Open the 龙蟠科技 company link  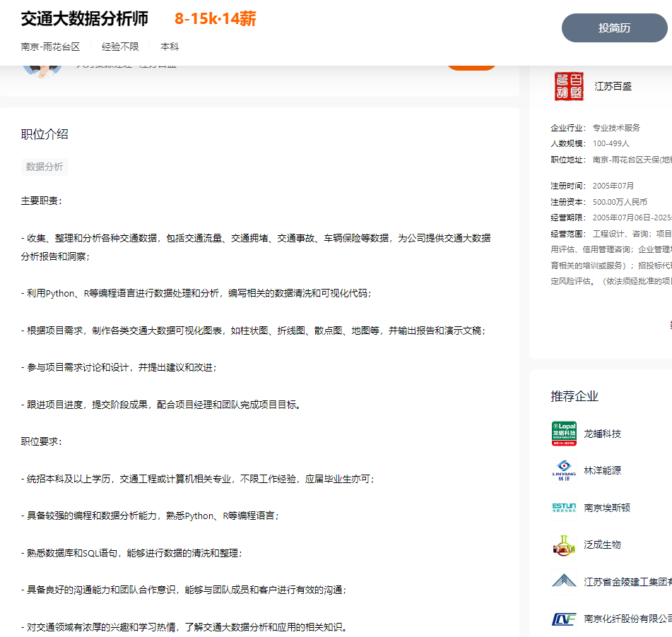tap(602, 434)
